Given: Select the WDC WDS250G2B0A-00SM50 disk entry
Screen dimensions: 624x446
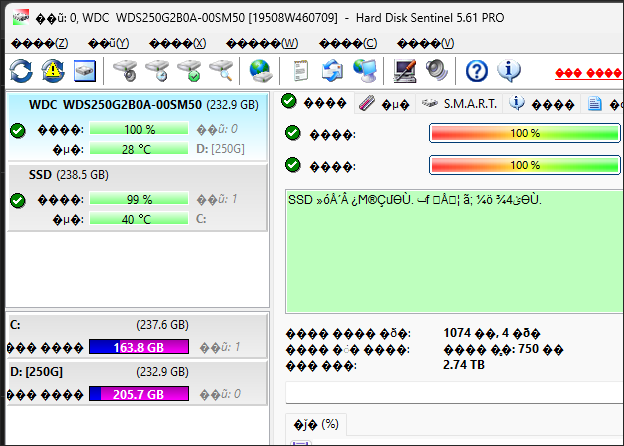Looking at the screenshot, I should [x=138, y=127].
